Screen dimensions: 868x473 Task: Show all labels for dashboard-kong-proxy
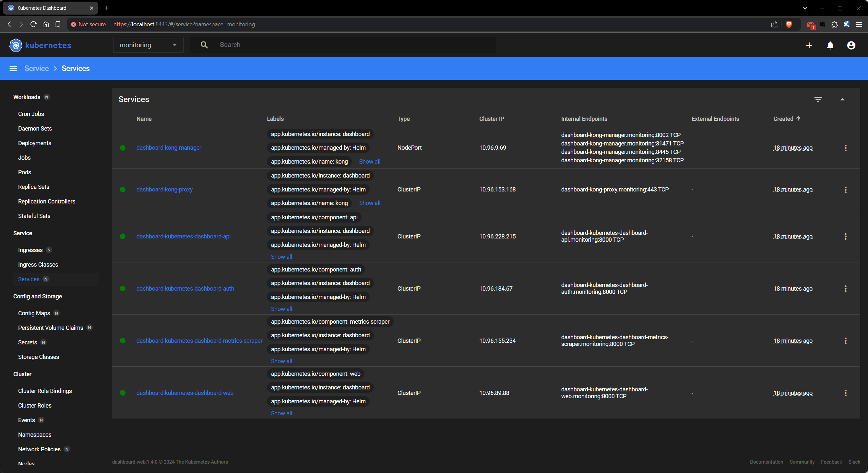(x=370, y=203)
